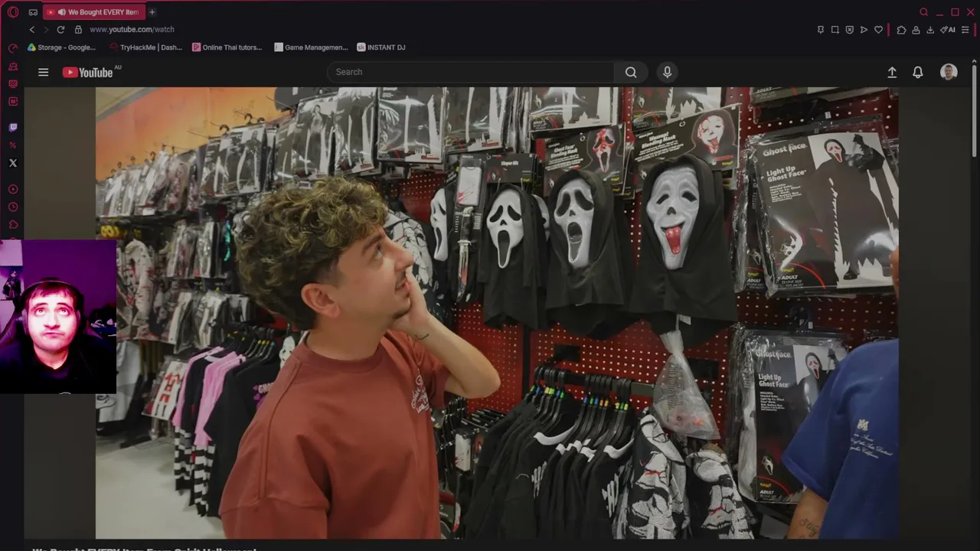
Task: Open the Online Thai tutors bookmark
Action: click(227, 47)
